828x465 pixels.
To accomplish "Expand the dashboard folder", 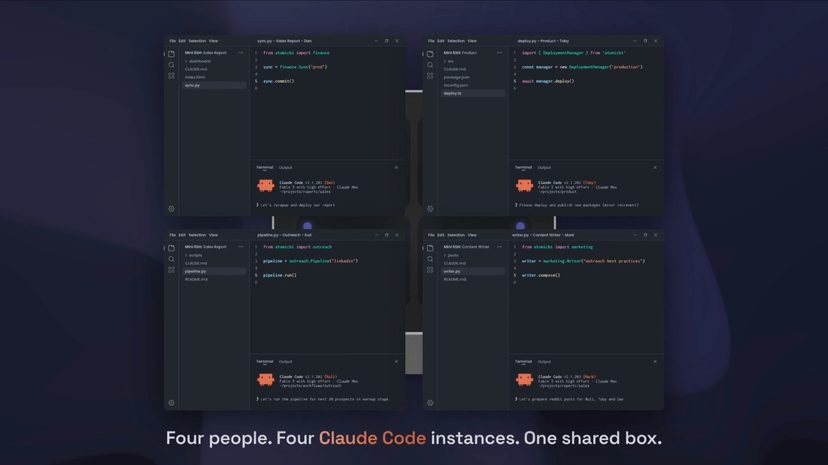I will click(x=198, y=61).
